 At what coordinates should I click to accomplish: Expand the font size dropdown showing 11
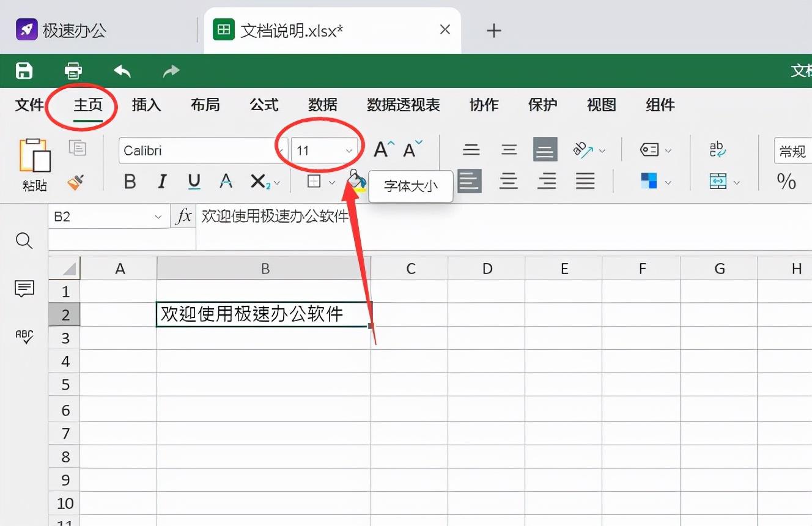coord(349,150)
